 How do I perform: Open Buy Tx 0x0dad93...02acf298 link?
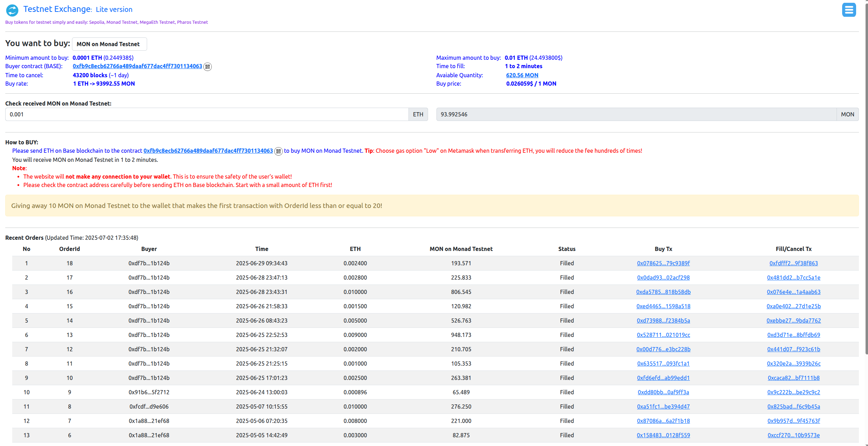pyautogui.click(x=663, y=278)
